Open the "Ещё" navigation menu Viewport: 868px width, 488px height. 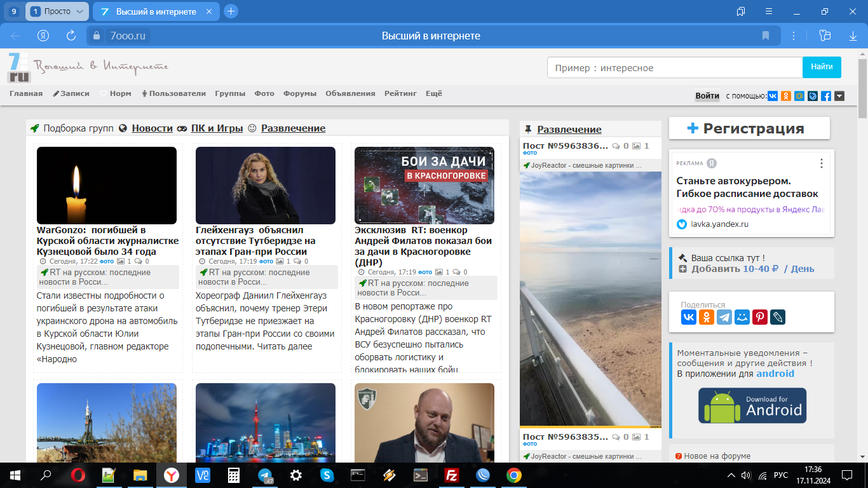tap(433, 93)
